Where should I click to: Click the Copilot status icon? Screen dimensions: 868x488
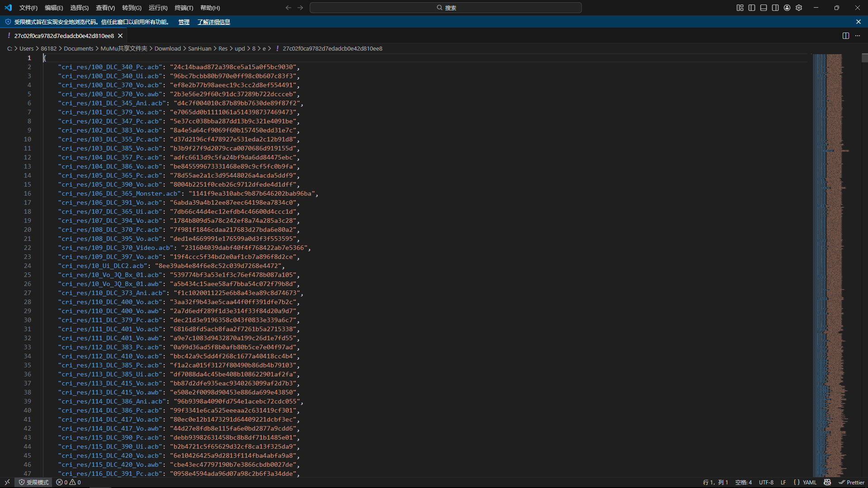827,482
